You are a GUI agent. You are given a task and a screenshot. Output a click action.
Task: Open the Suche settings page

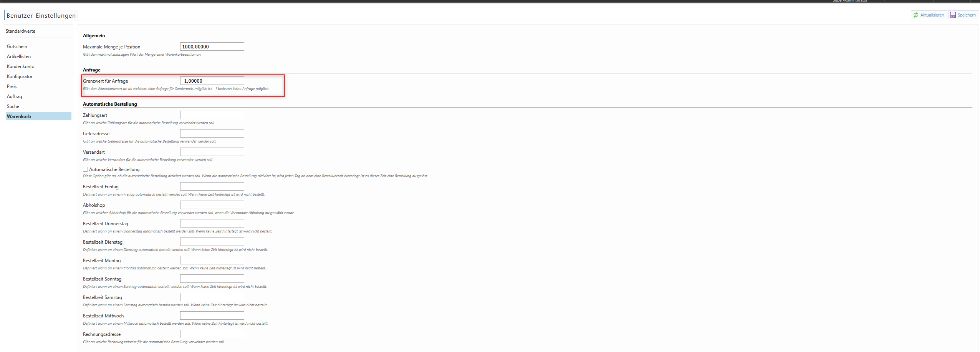point(13,106)
